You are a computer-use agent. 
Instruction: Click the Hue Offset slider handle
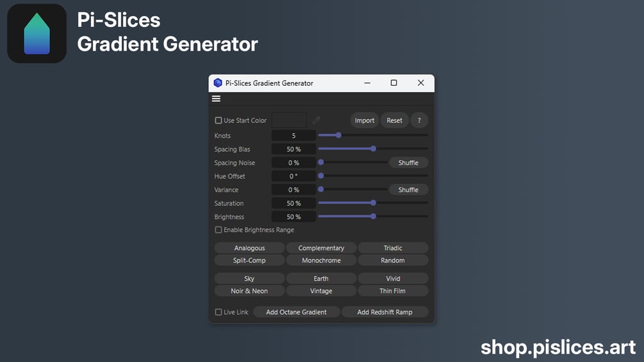tap(321, 176)
